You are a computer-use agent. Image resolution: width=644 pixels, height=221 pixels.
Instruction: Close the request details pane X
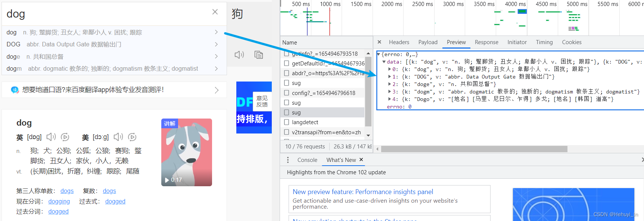tap(379, 42)
